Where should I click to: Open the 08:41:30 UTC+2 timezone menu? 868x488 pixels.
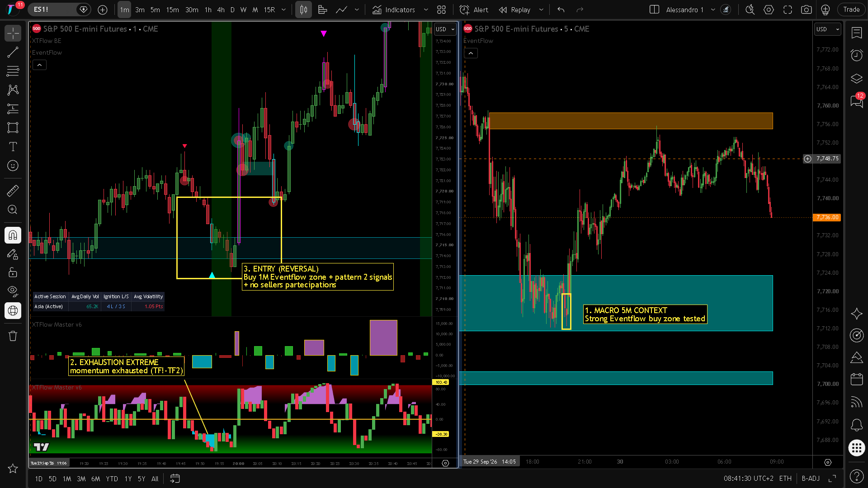pos(749,479)
